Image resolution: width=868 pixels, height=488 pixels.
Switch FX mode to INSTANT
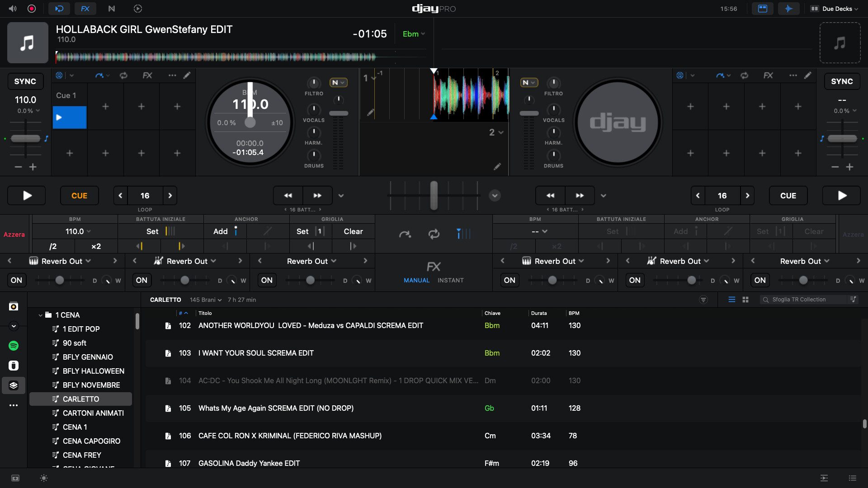click(450, 280)
